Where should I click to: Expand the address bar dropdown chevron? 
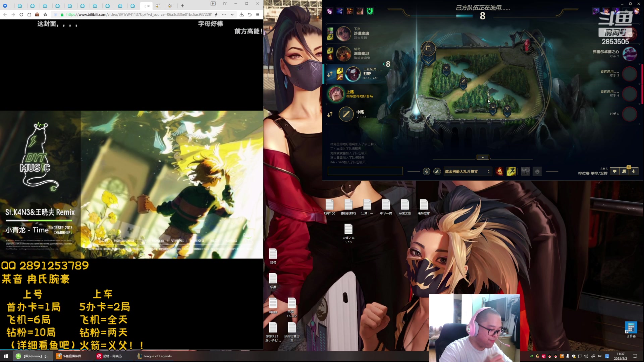click(232, 14)
